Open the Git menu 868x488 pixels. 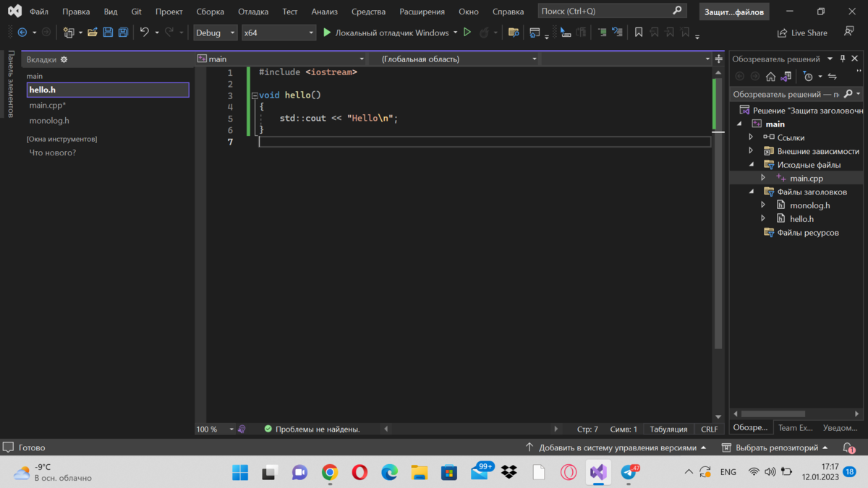click(137, 12)
